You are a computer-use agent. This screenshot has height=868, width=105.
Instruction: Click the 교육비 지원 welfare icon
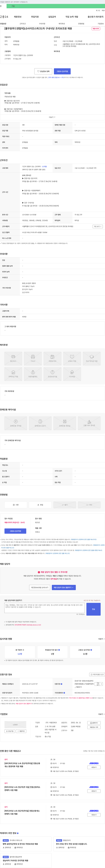72,359
